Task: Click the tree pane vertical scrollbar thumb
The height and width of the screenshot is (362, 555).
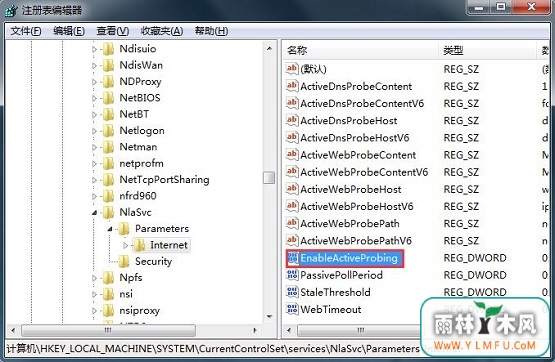Action: [269, 178]
